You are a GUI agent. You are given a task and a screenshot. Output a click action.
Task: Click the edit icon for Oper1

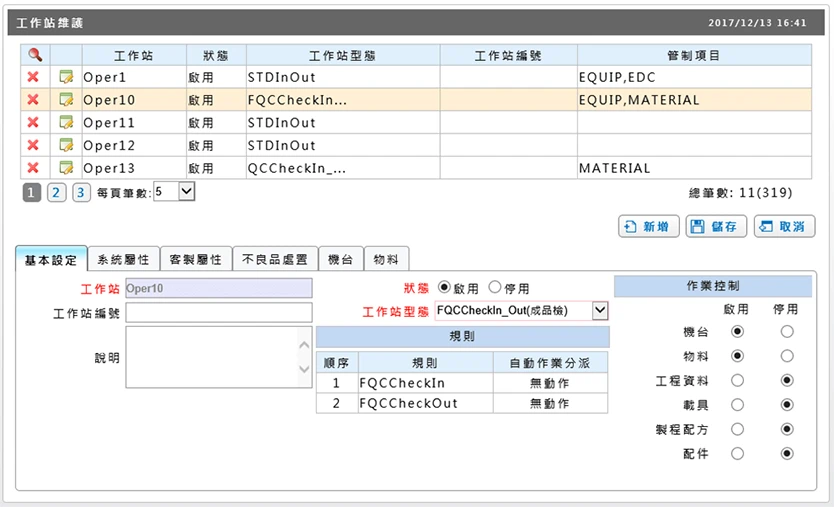tap(66, 77)
